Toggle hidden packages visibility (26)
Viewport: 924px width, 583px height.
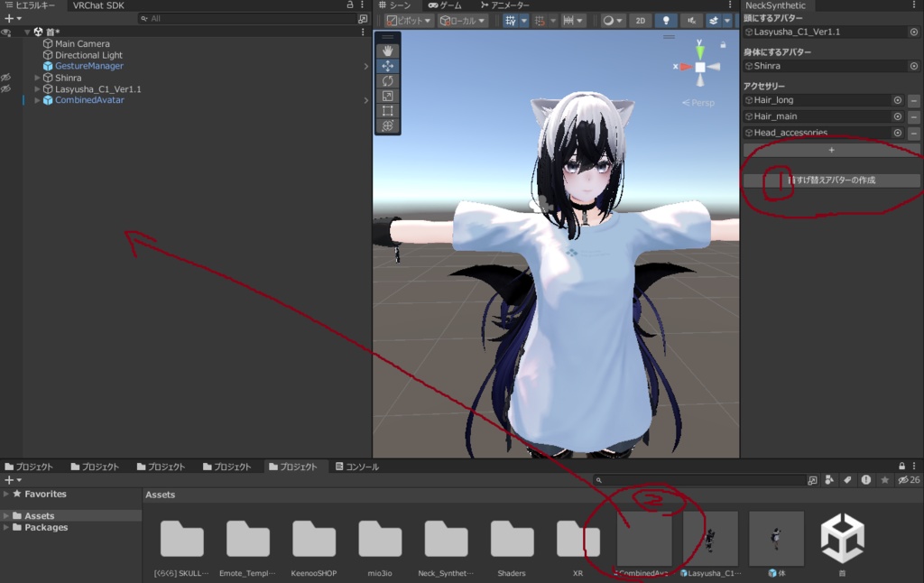pos(909,480)
